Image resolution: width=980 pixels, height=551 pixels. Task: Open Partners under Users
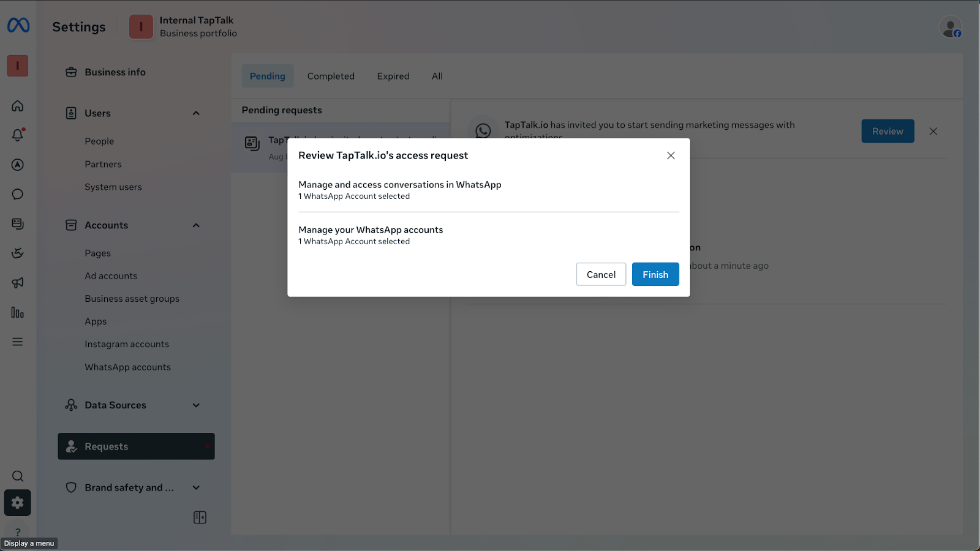point(103,164)
